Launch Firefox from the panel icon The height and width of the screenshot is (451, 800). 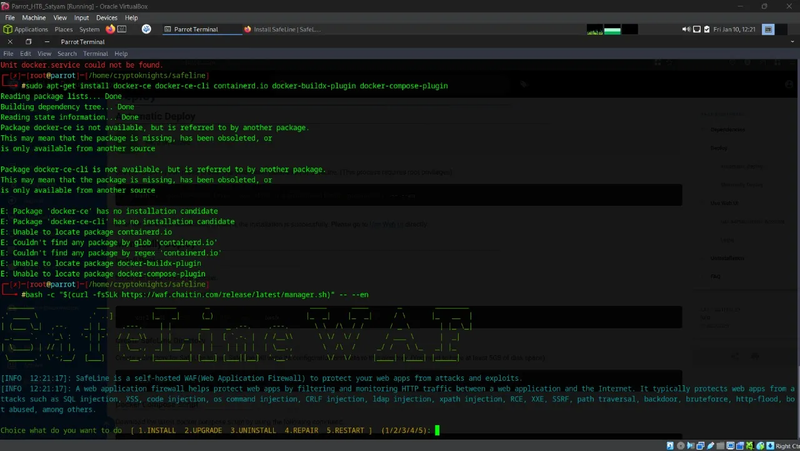(x=110, y=29)
